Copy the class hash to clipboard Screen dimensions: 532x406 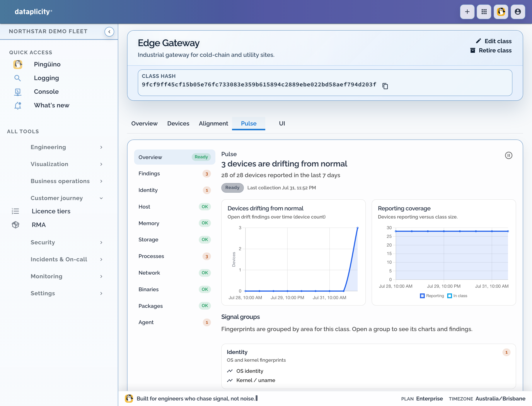tap(385, 86)
